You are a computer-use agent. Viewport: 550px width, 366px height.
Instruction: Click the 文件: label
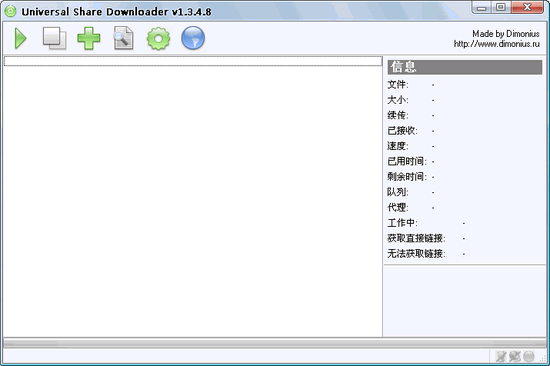398,85
